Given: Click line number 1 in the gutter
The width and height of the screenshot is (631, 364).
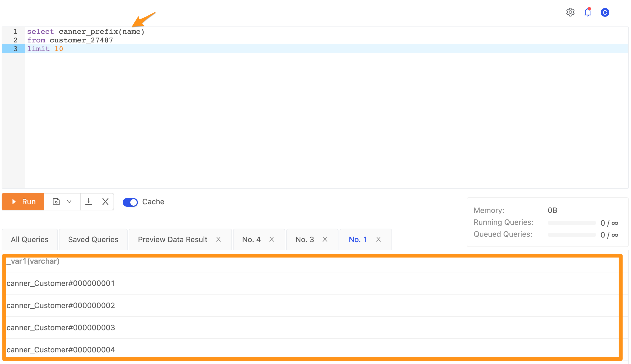Looking at the screenshot, I should point(15,32).
